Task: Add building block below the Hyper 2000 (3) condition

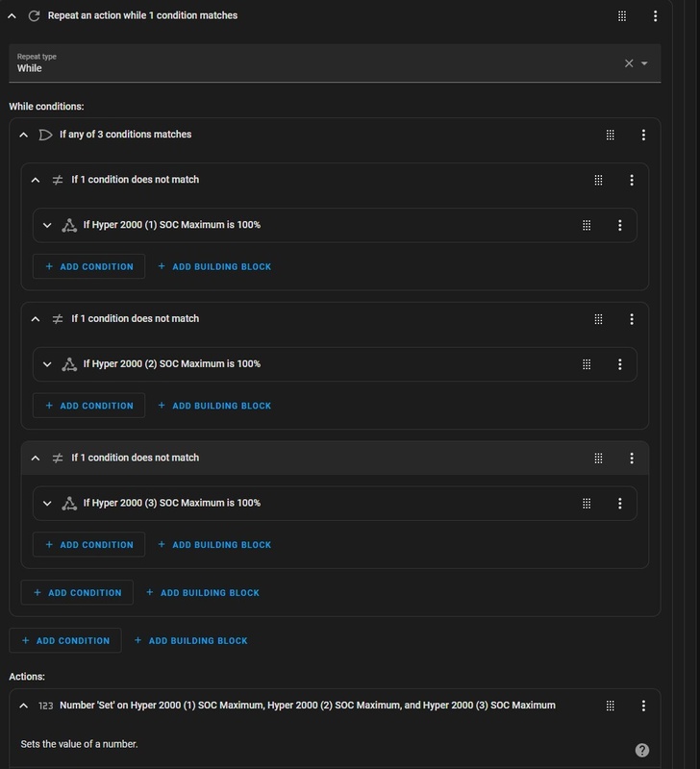Action: pyautogui.click(x=214, y=544)
